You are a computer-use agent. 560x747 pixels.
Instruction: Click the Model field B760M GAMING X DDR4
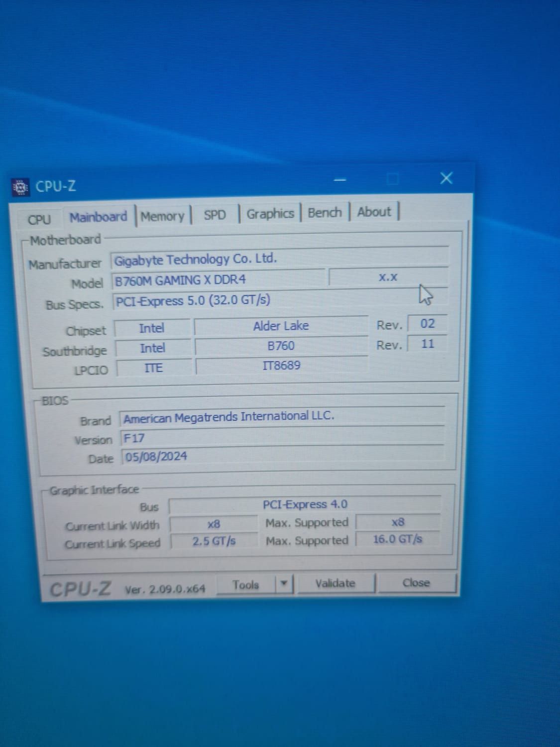pyautogui.click(x=218, y=280)
